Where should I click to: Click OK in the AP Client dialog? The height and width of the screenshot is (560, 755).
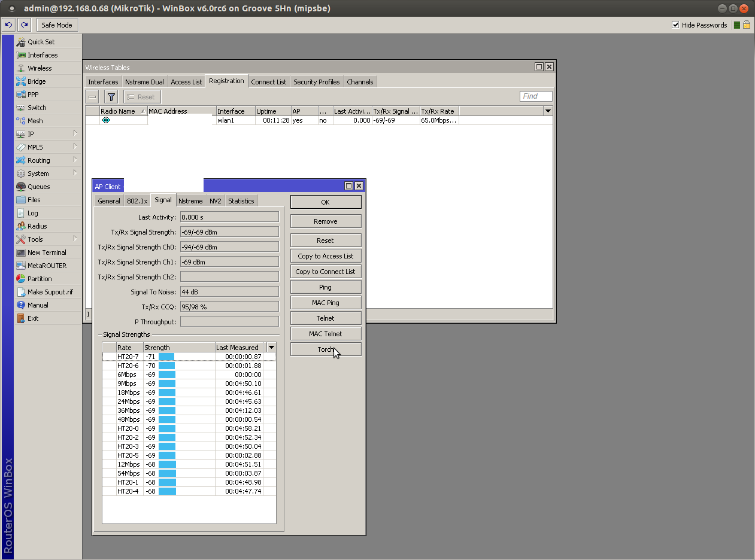(x=326, y=202)
